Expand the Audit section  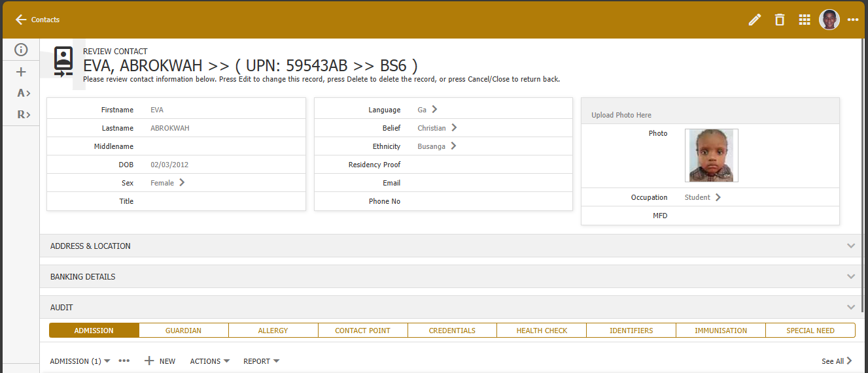coord(850,308)
